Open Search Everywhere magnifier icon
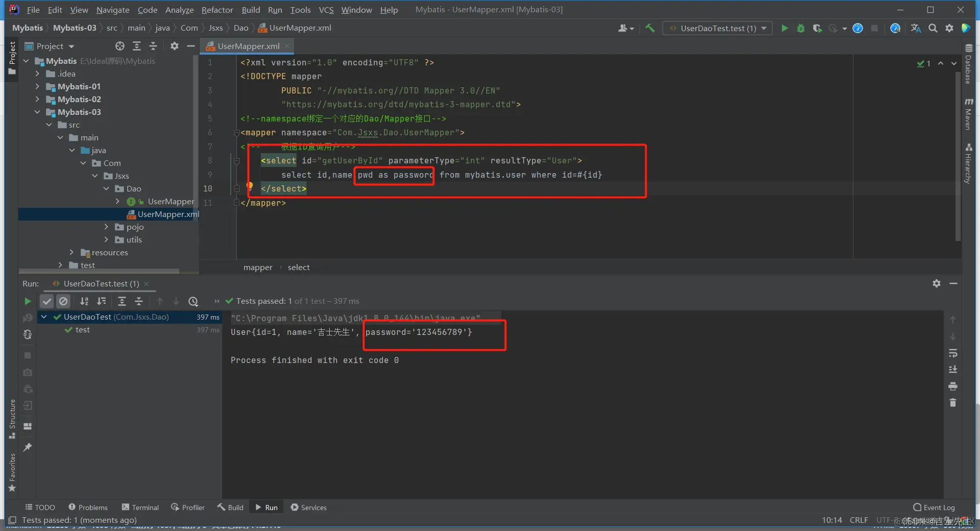 [933, 28]
